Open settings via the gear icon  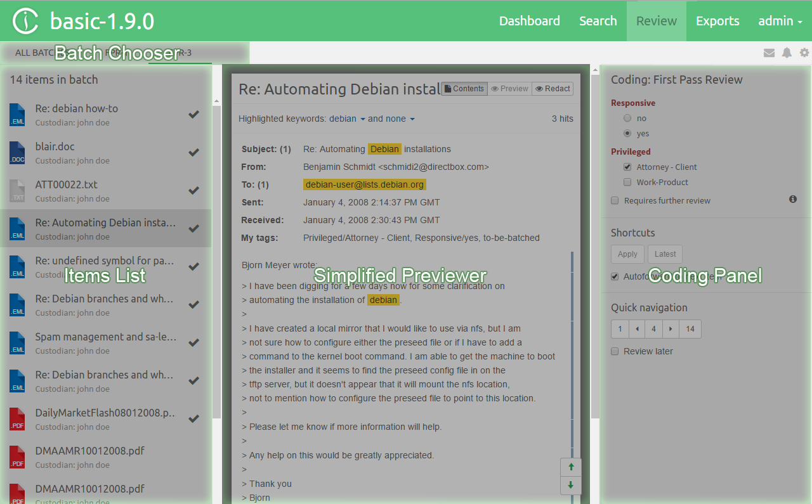click(804, 53)
